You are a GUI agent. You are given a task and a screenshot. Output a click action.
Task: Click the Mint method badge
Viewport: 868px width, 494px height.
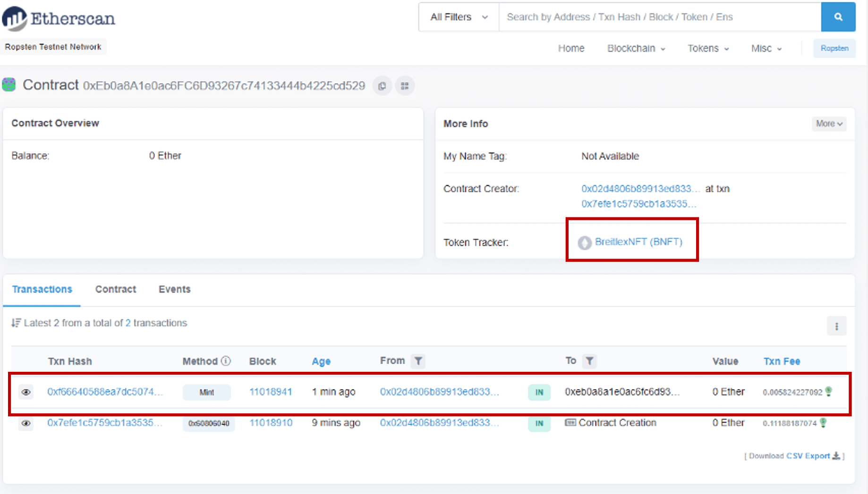(207, 392)
